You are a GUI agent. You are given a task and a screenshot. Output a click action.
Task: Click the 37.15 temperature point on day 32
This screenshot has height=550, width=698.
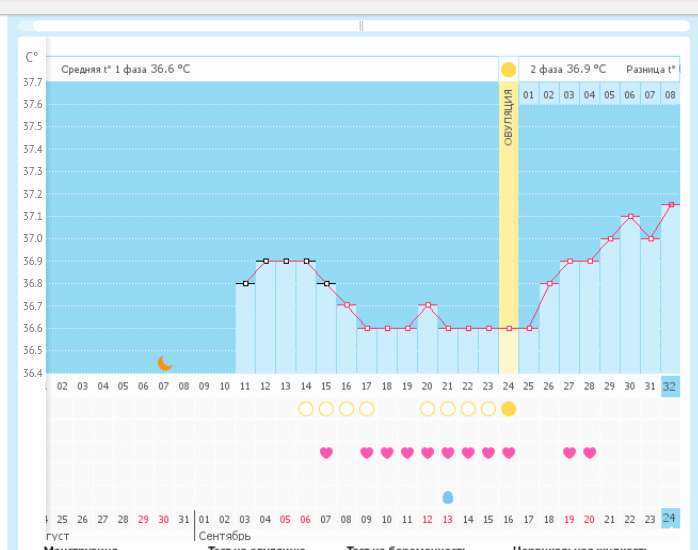671,205
